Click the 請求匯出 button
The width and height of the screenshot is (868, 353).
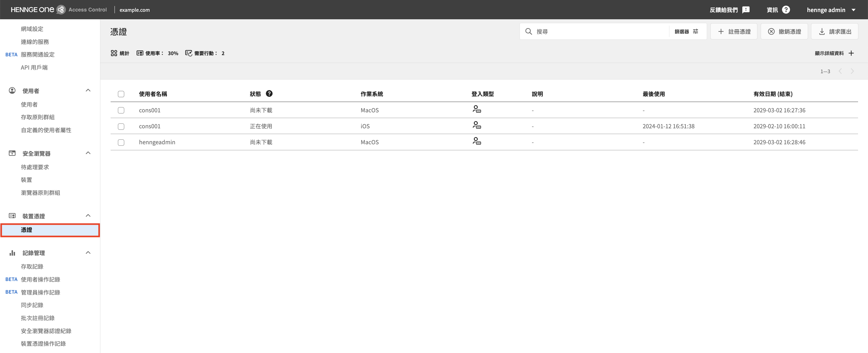tap(834, 31)
